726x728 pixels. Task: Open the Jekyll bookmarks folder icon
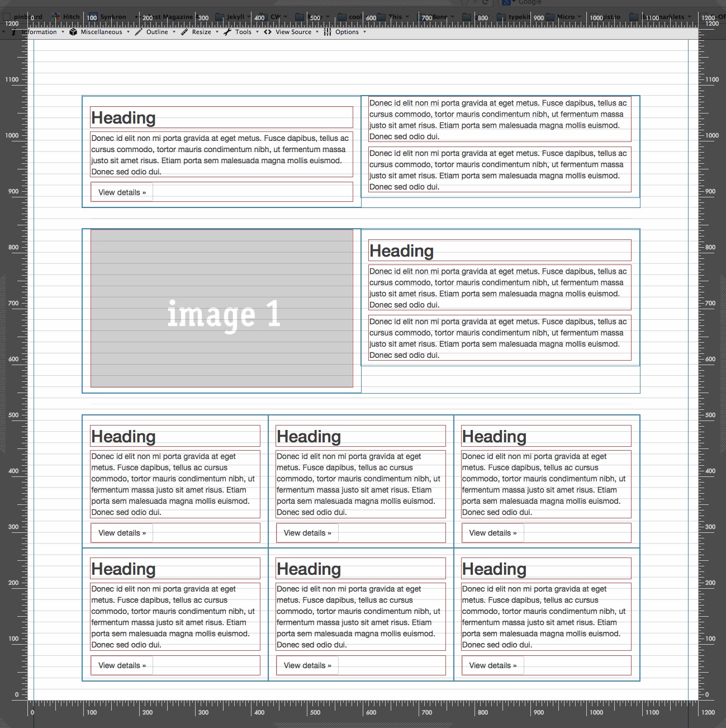(220, 17)
